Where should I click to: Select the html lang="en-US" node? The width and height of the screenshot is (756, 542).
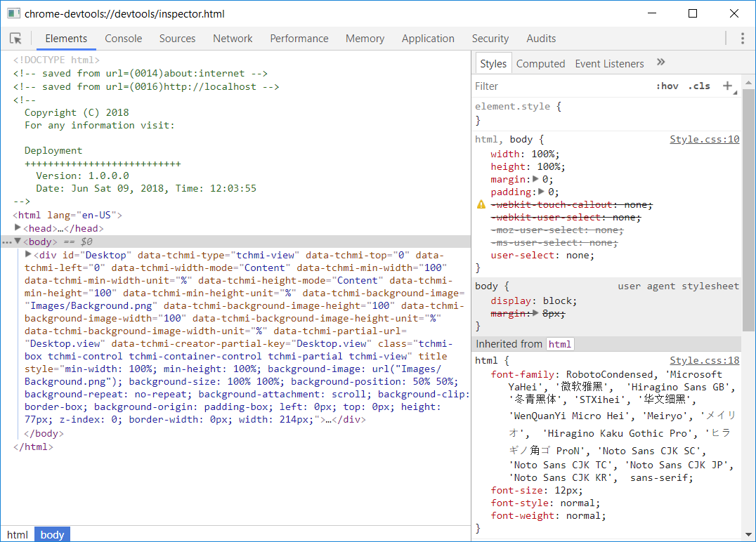point(67,215)
